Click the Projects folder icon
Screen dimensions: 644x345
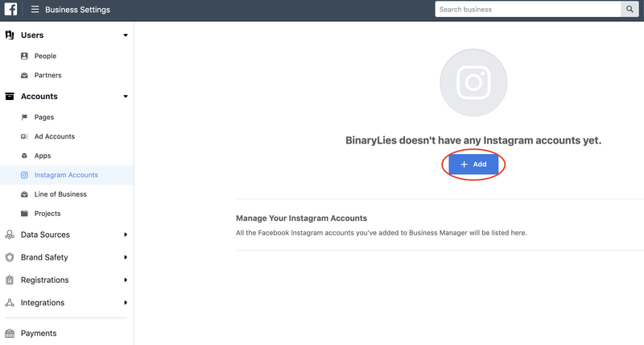click(x=25, y=214)
